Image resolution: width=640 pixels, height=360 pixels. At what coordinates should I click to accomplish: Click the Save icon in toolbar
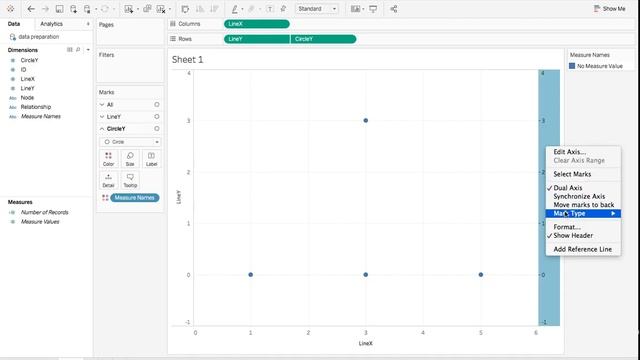click(60, 9)
